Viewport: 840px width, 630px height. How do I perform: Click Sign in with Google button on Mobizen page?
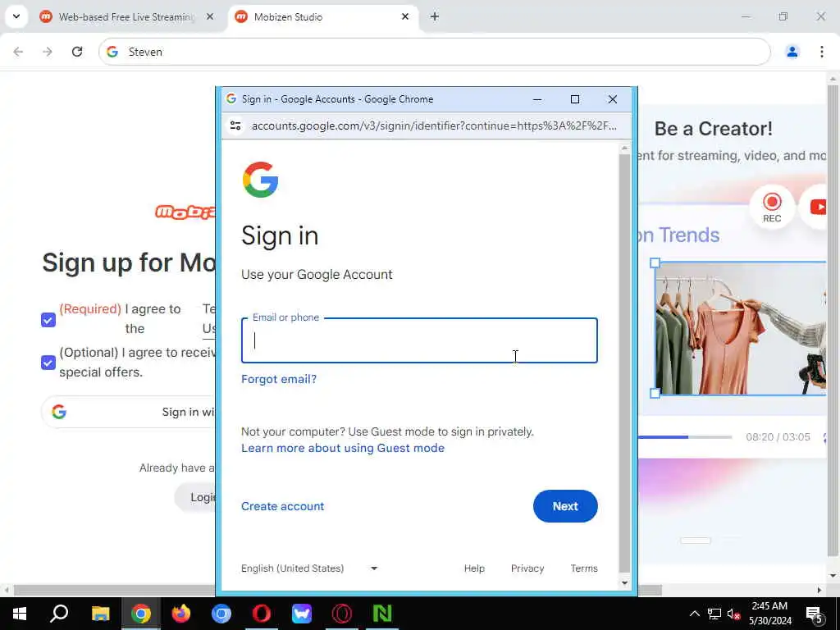tap(129, 412)
